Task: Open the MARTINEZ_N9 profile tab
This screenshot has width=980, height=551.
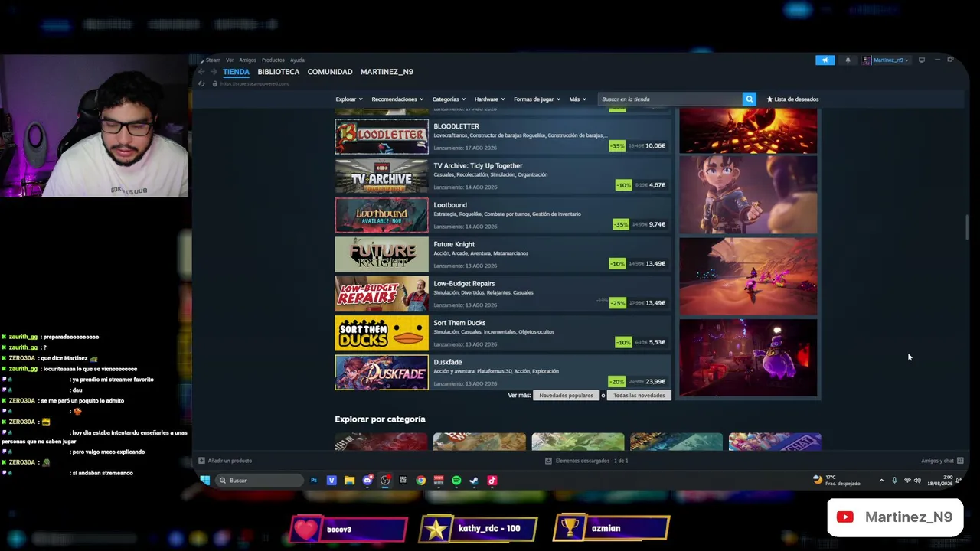Action: click(x=387, y=72)
